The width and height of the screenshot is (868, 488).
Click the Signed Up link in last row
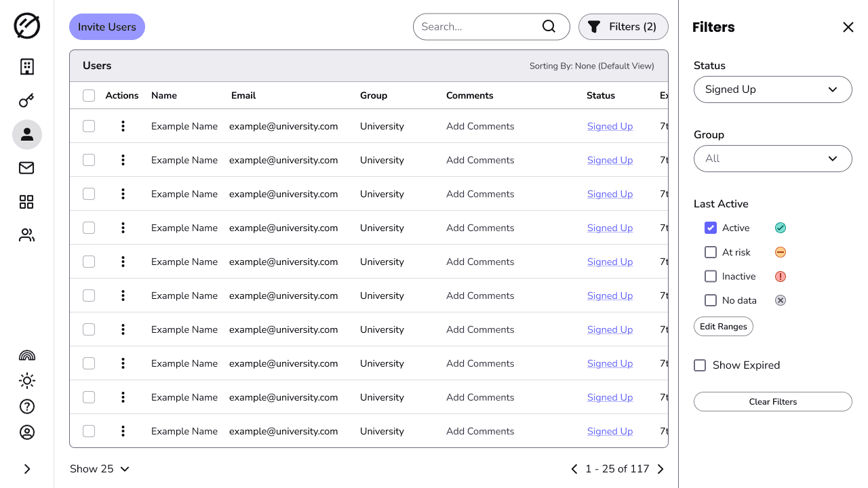[610, 431]
